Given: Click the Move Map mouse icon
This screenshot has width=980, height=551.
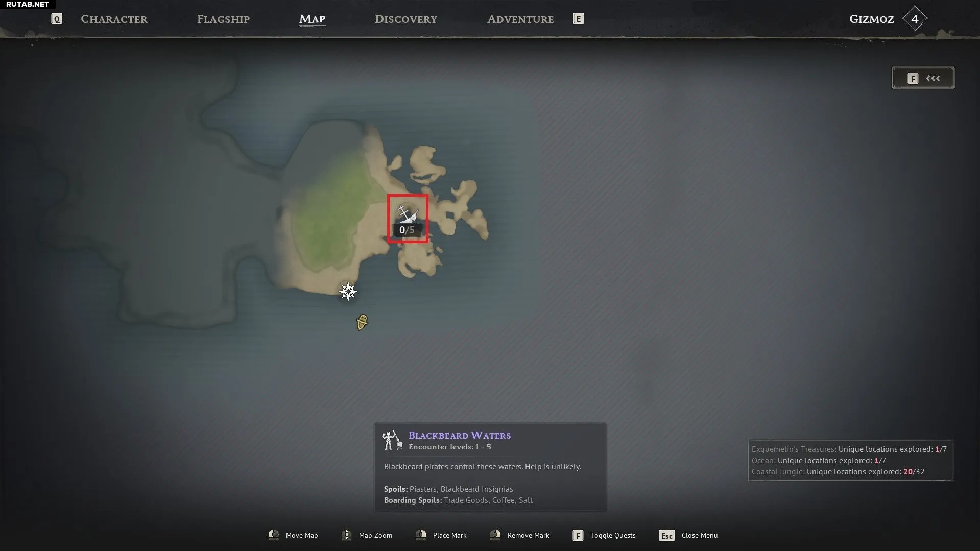Looking at the screenshot, I should click(274, 535).
